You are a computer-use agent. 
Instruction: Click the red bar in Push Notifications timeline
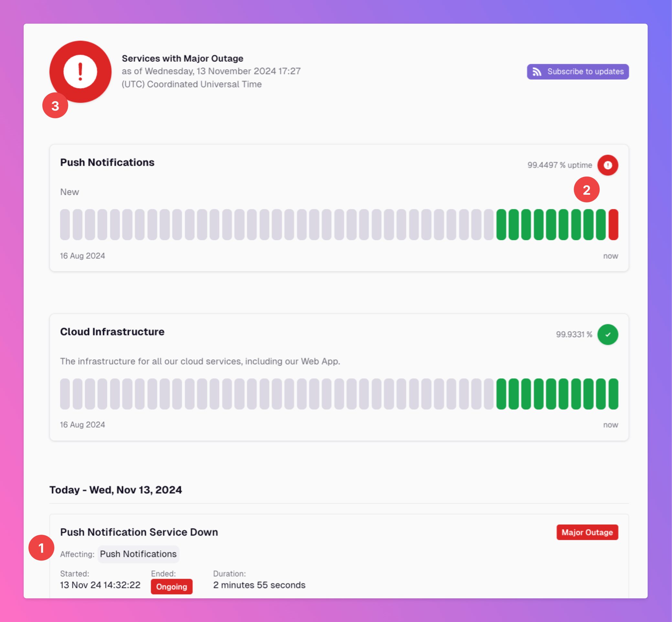pos(613,224)
